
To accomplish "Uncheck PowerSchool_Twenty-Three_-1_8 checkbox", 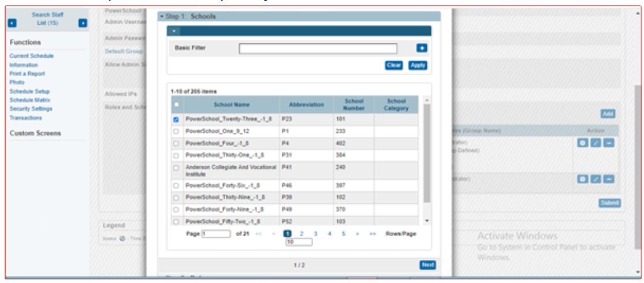I will [x=176, y=120].
